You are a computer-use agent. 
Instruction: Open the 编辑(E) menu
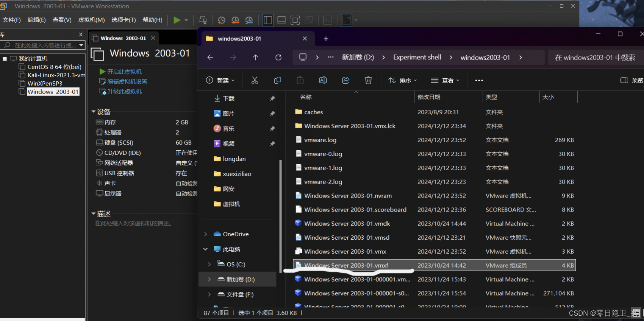(x=37, y=20)
